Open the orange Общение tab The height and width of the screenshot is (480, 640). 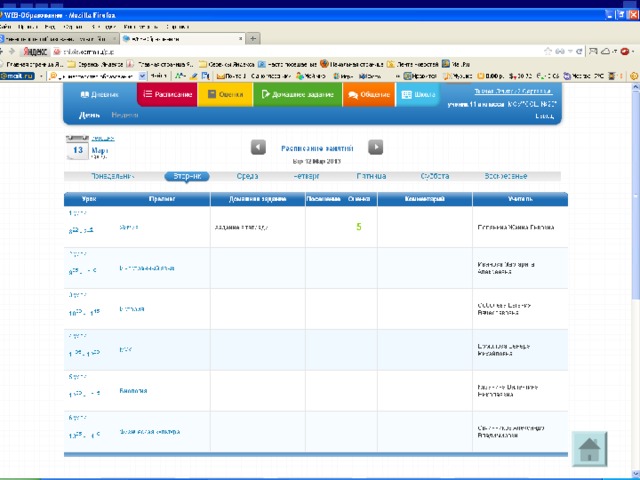tap(368, 95)
